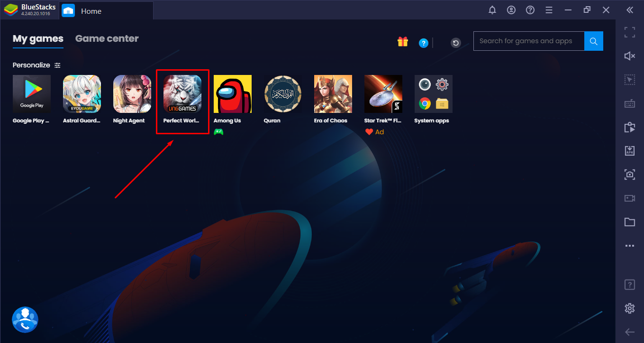Open Perfect World game icon
The width and height of the screenshot is (644, 343).
(x=182, y=94)
